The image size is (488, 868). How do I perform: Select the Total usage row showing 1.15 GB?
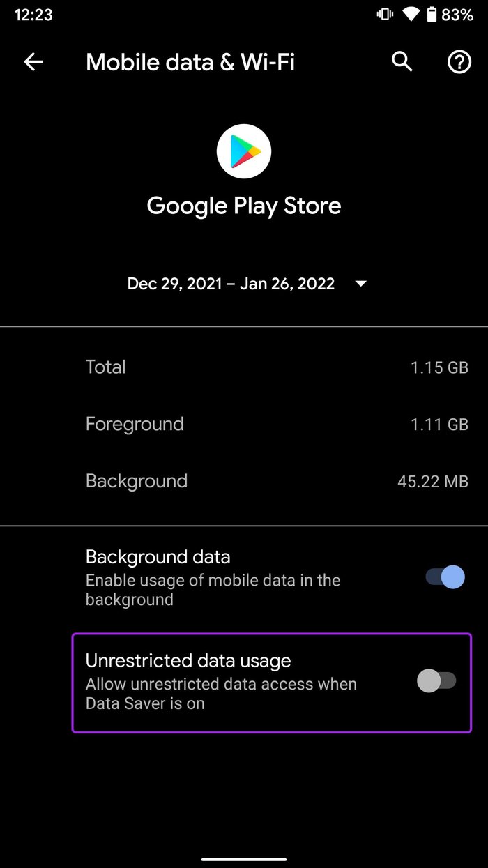(x=244, y=367)
